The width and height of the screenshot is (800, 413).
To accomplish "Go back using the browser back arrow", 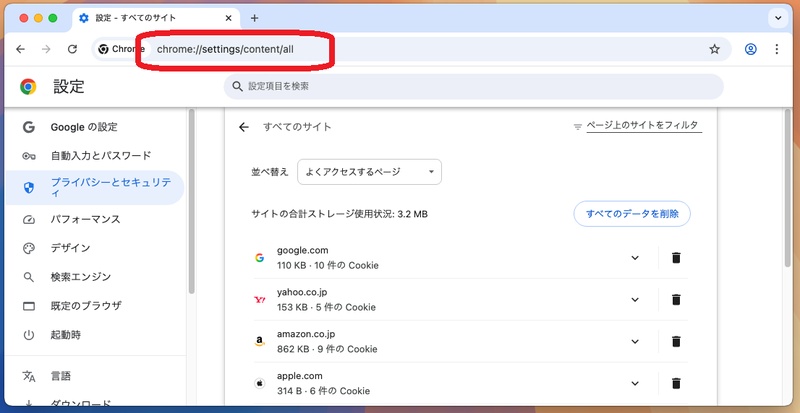I will point(20,49).
